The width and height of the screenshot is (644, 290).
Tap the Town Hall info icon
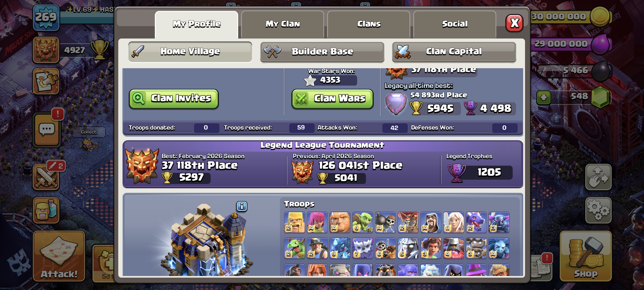[242, 206]
